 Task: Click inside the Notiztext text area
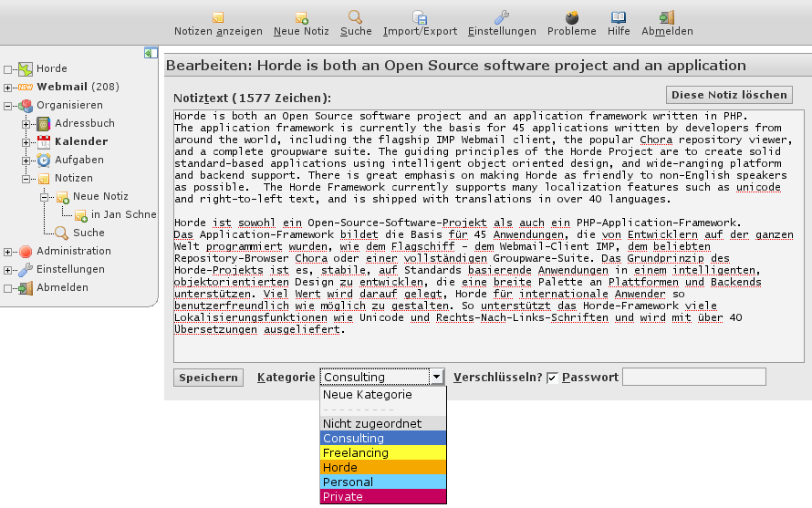coord(489,236)
